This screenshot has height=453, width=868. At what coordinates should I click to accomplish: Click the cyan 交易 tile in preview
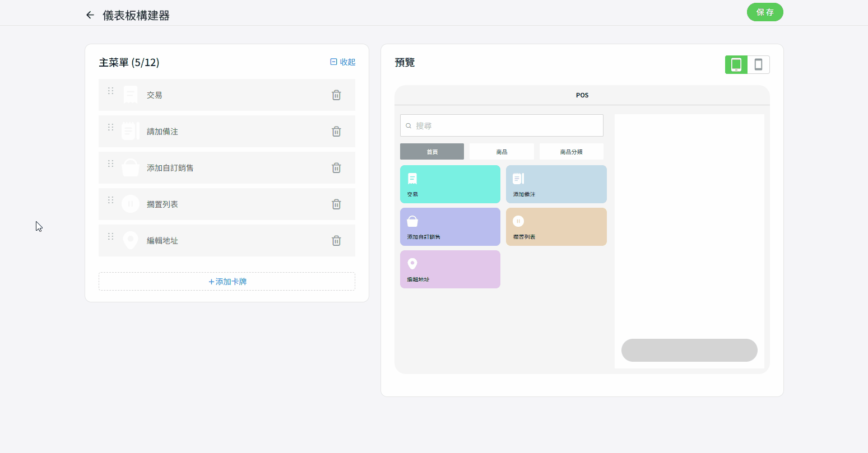450,184
